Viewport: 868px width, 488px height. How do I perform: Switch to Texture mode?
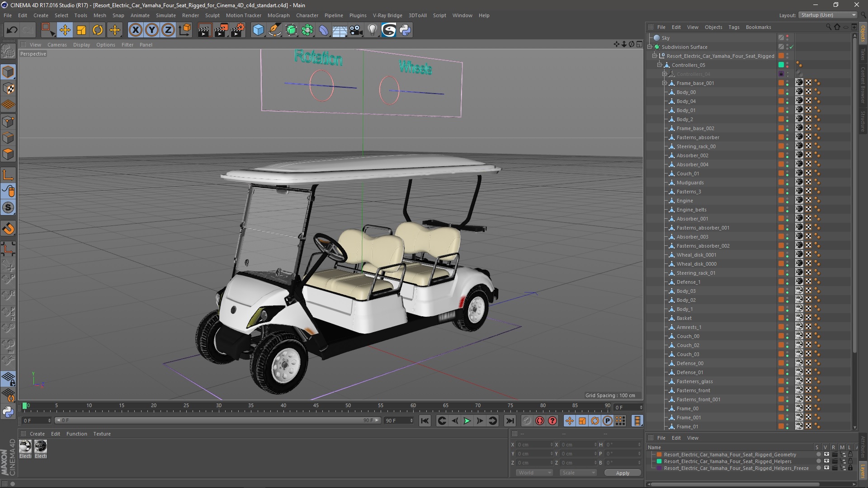click(x=8, y=89)
